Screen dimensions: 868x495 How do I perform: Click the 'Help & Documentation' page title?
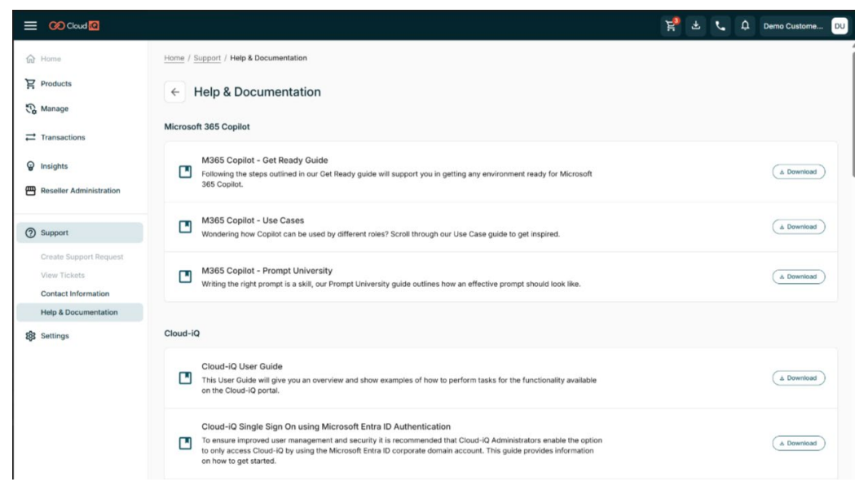tap(258, 92)
